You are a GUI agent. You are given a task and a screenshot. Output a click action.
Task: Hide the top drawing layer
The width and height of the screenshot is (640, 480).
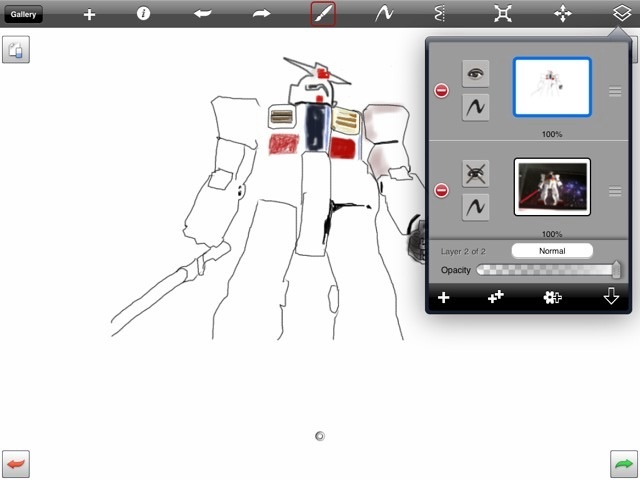(476, 74)
